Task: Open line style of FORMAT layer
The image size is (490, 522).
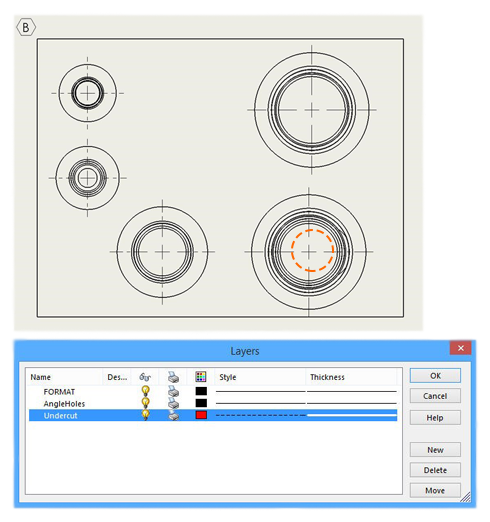Action: pyautogui.click(x=261, y=391)
